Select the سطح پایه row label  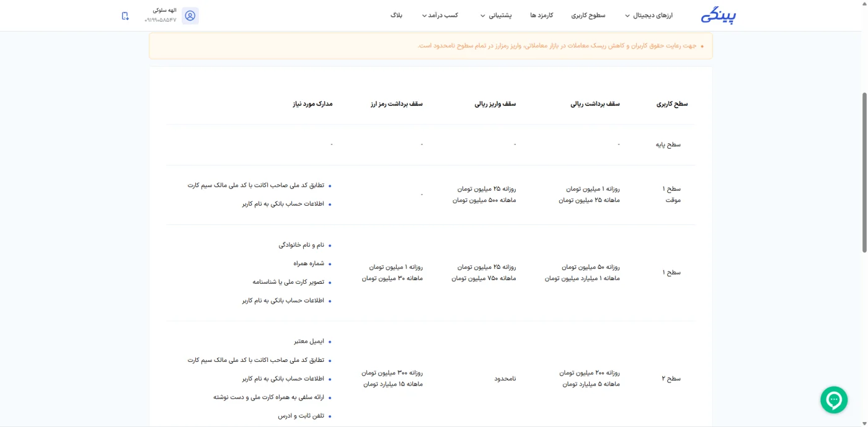click(x=668, y=144)
